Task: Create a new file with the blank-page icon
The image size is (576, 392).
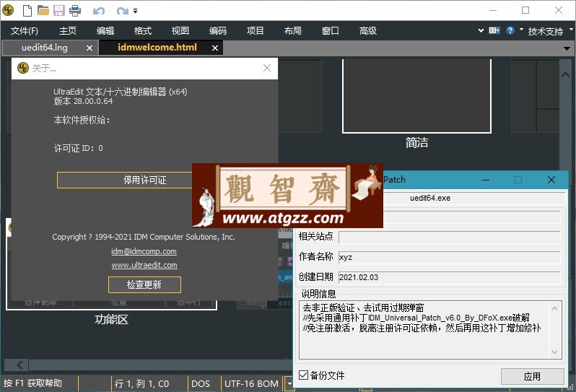Action: tap(27, 11)
